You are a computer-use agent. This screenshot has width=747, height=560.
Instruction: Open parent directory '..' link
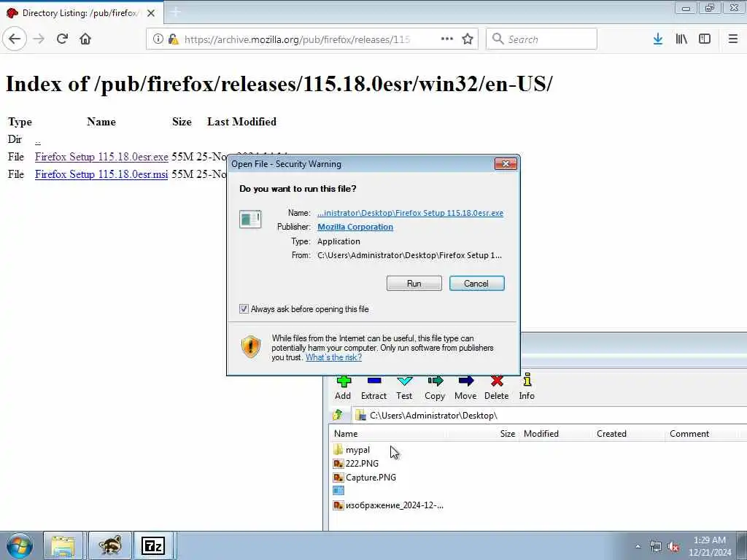coord(38,139)
